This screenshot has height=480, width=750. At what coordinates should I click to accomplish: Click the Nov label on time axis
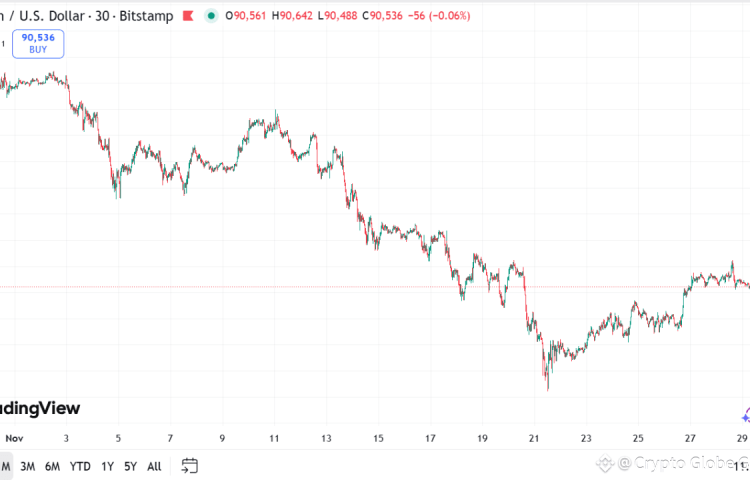[13, 438]
